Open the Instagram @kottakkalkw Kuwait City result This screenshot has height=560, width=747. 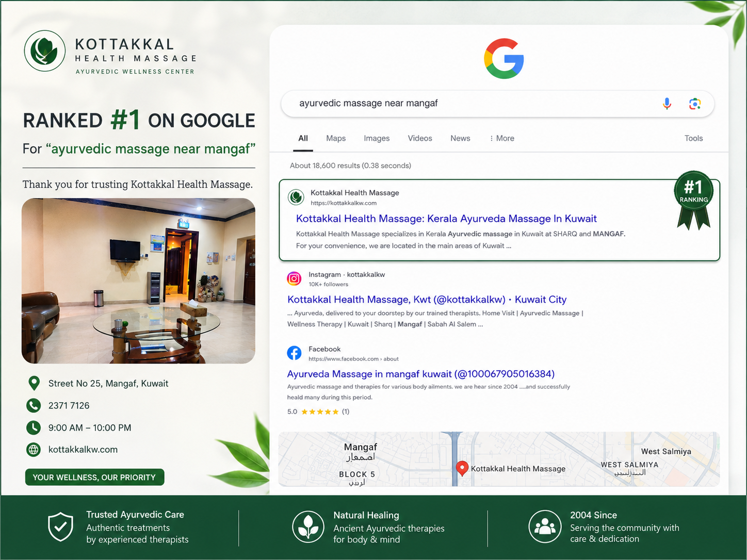point(427,300)
